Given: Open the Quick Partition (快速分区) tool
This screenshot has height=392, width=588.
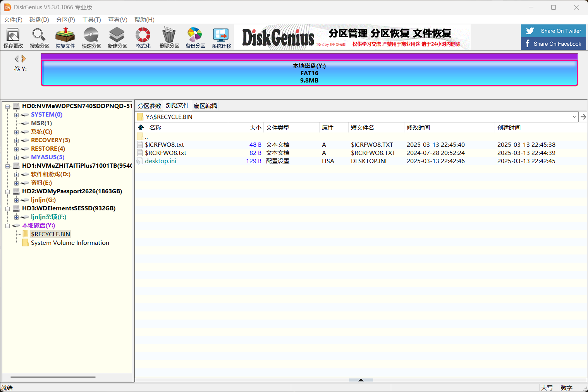Looking at the screenshot, I should [x=91, y=38].
